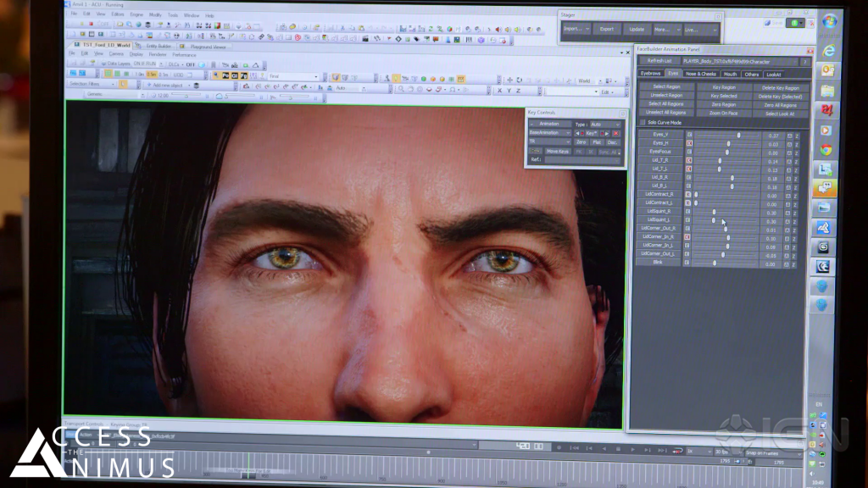This screenshot has width=868, height=488.
Task: Click the LidSquint_L slider handle
Action: (x=714, y=221)
